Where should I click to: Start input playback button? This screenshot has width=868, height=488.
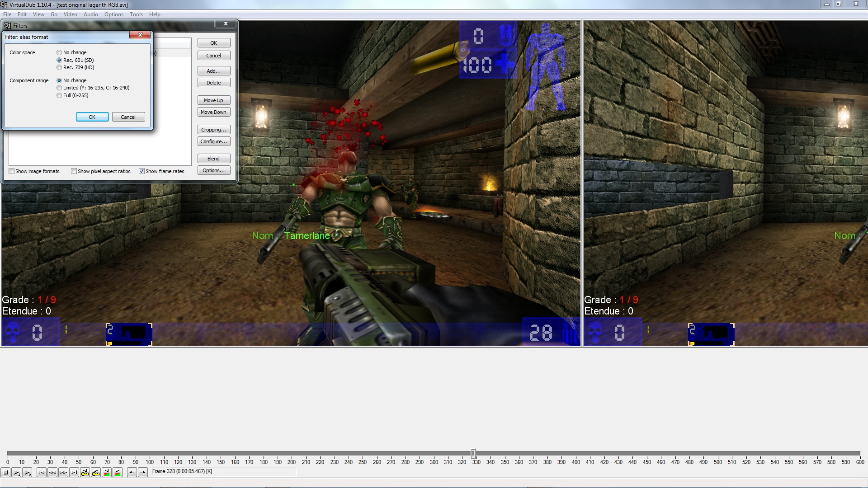click(16, 473)
